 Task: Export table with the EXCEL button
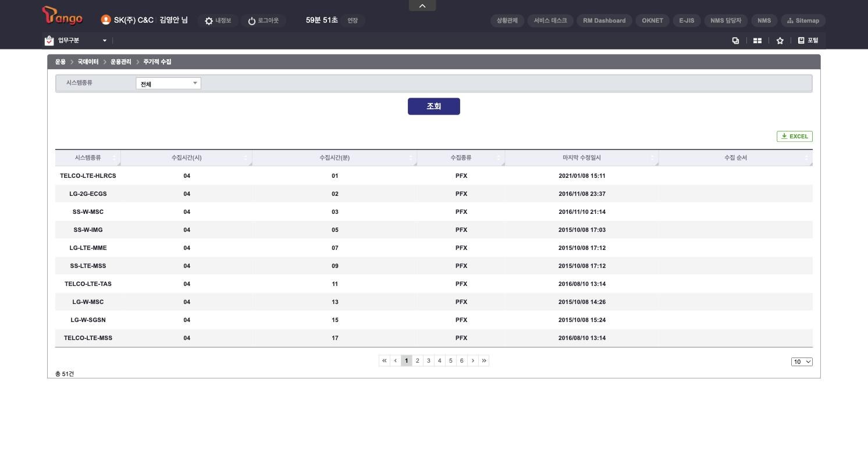point(795,137)
